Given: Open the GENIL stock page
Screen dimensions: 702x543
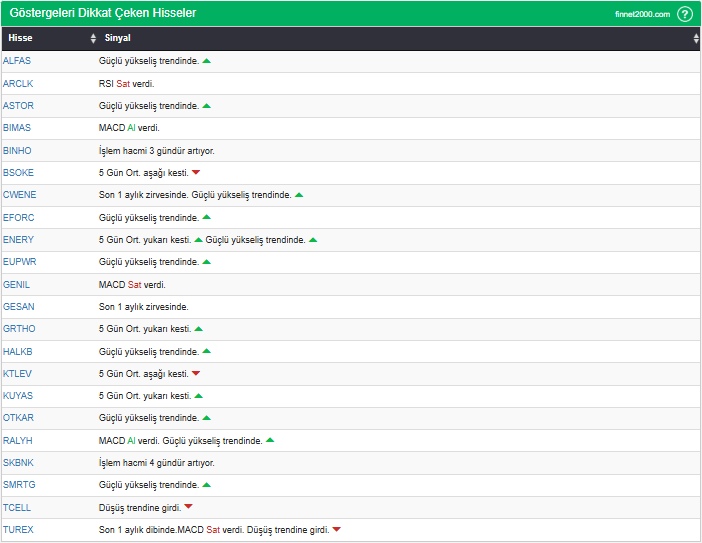Looking at the screenshot, I should (17, 285).
